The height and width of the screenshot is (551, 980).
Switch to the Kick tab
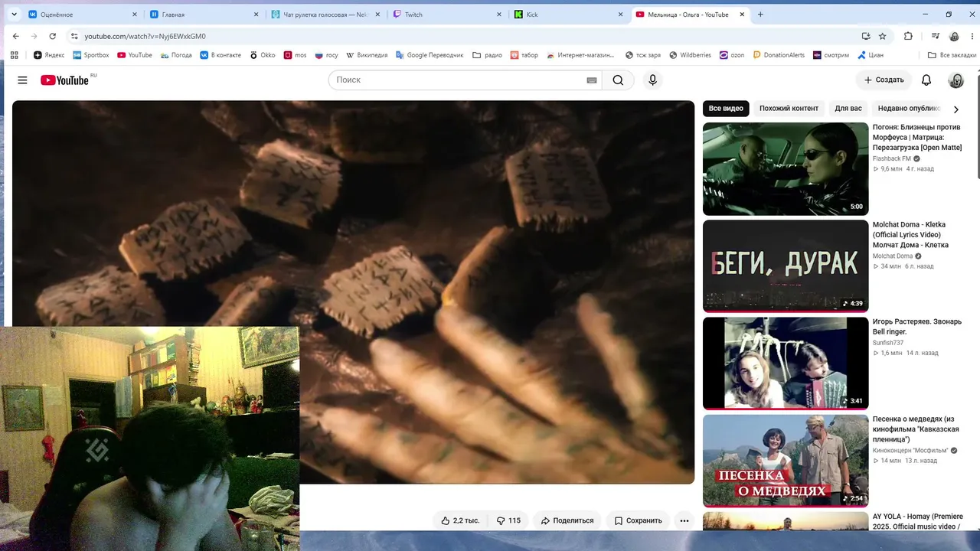(569, 15)
